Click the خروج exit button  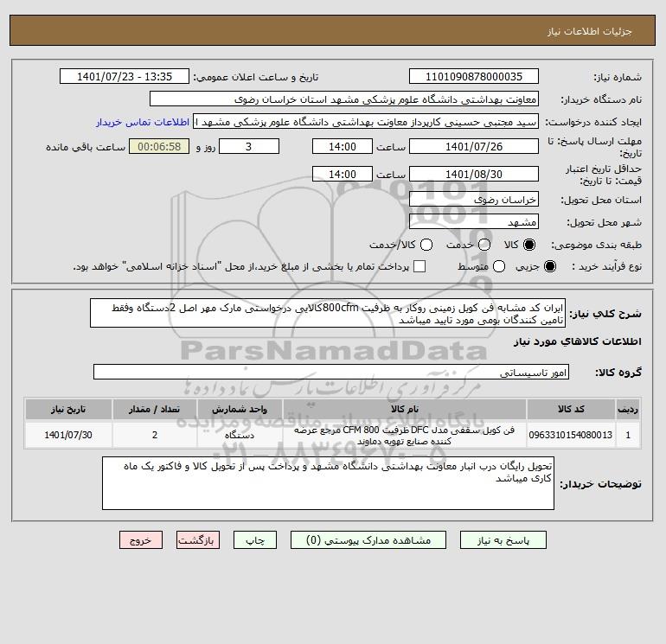point(141,540)
